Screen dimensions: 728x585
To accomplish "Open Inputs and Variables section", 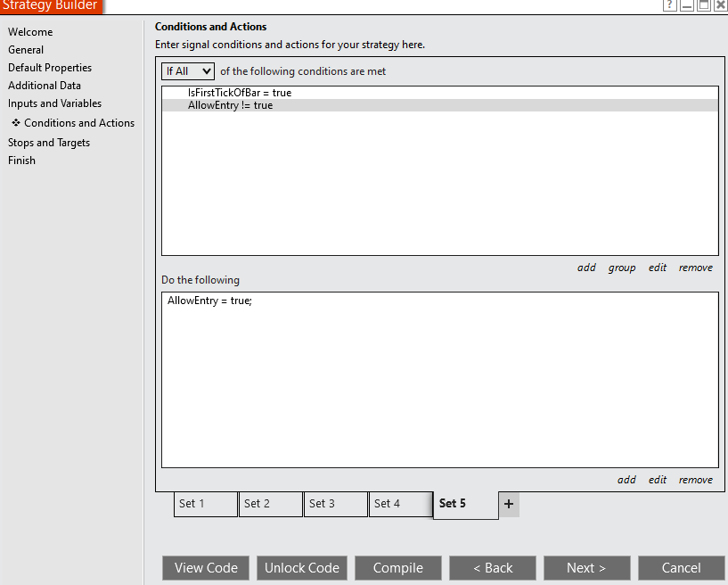I will pyautogui.click(x=54, y=103).
